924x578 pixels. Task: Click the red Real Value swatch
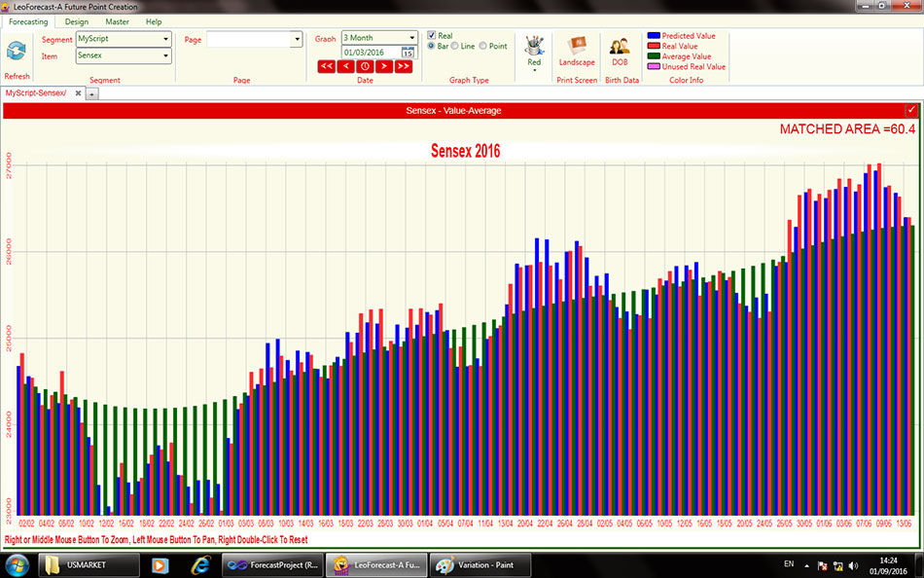653,46
